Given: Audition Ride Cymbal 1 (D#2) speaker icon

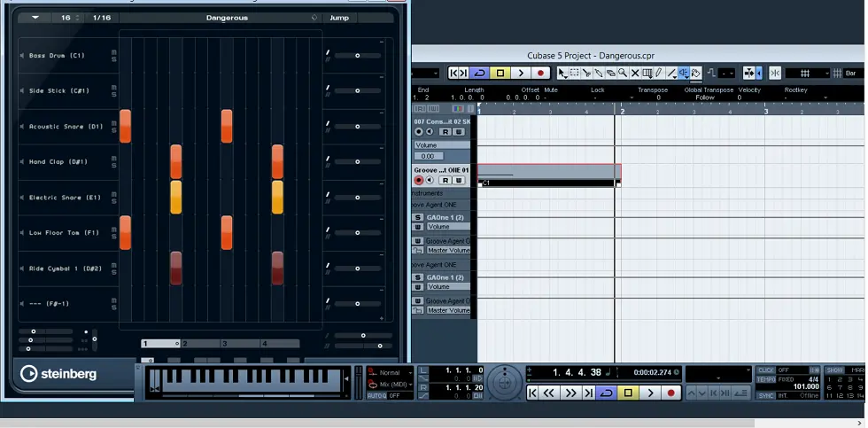Looking at the screenshot, I should 23,268.
